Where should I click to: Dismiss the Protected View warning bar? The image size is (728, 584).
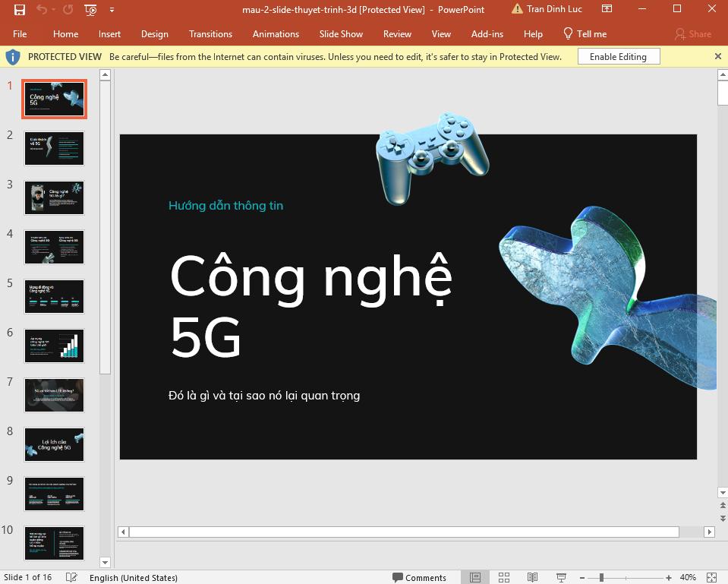pyautogui.click(x=717, y=56)
